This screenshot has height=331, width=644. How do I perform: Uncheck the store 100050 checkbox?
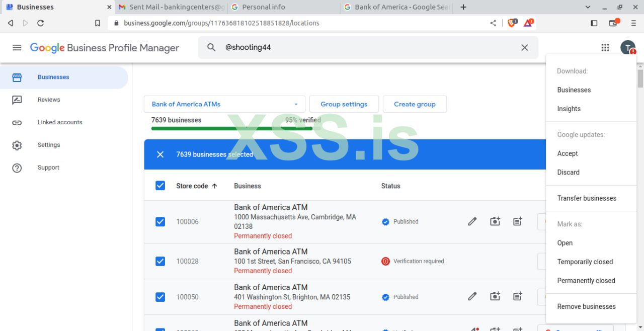point(160,297)
